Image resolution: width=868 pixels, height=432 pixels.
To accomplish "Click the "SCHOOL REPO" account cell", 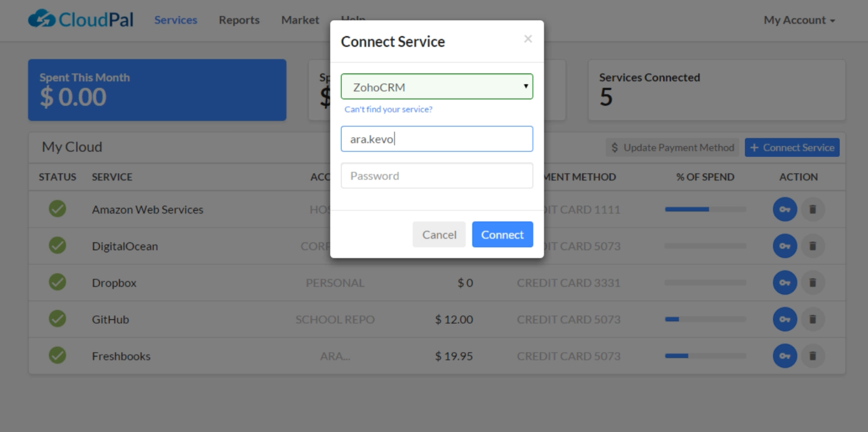I will [335, 319].
